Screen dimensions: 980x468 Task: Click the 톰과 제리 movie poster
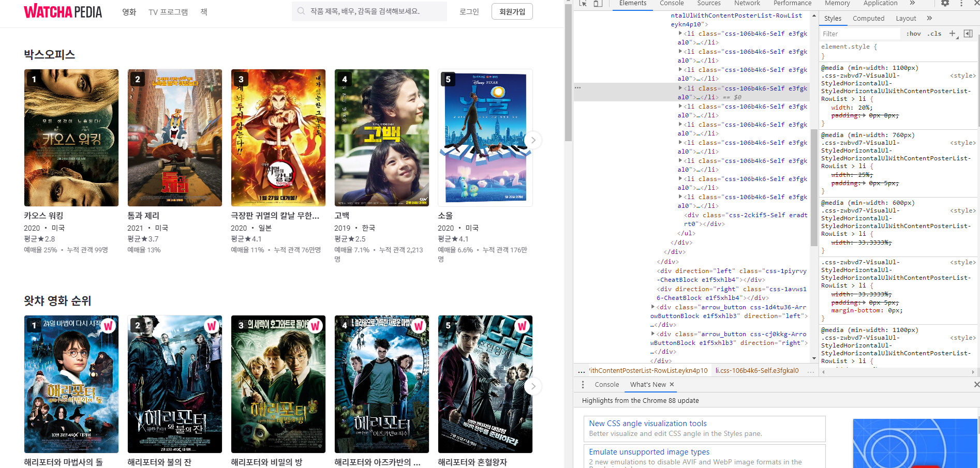(175, 138)
